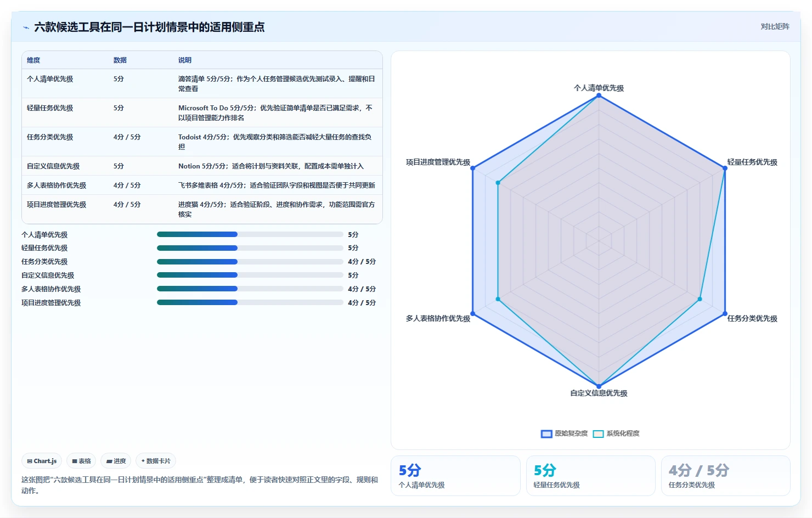Click the 数据 column header
Image resolution: width=812 pixels, height=518 pixels.
pos(120,60)
